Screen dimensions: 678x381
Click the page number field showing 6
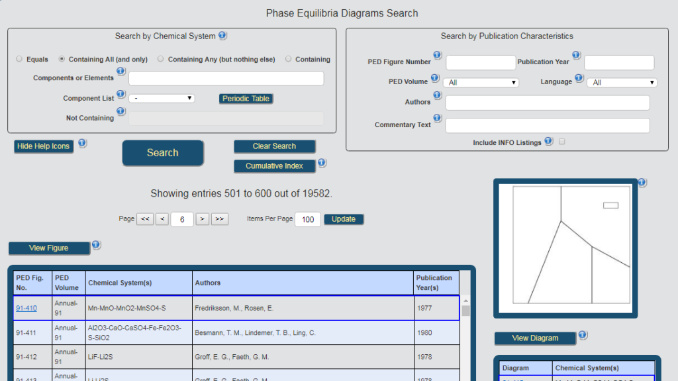(x=182, y=219)
